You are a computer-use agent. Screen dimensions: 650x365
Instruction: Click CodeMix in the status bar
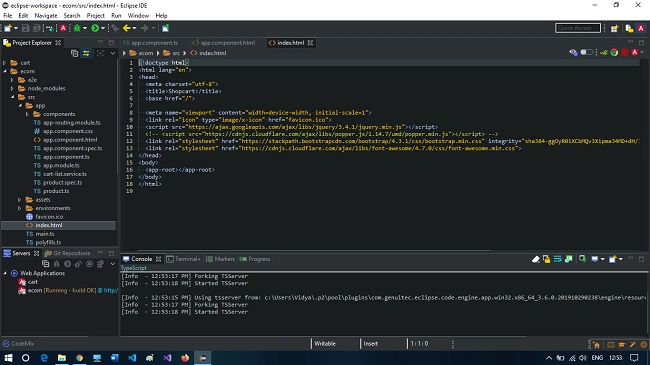click(19, 343)
